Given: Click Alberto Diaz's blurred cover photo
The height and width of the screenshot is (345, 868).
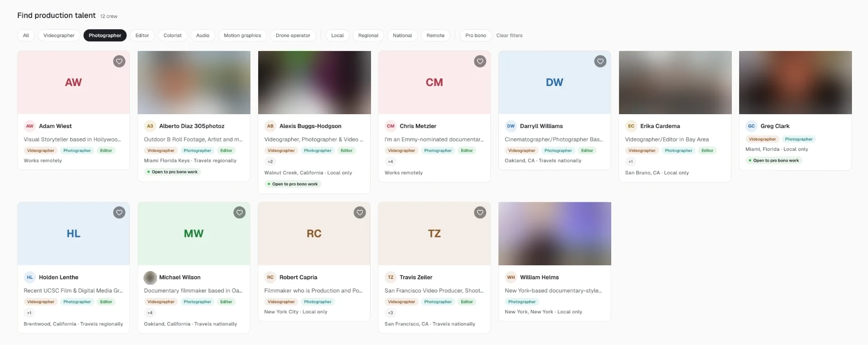Looking at the screenshot, I should pyautogui.click(x=194, y=83).
